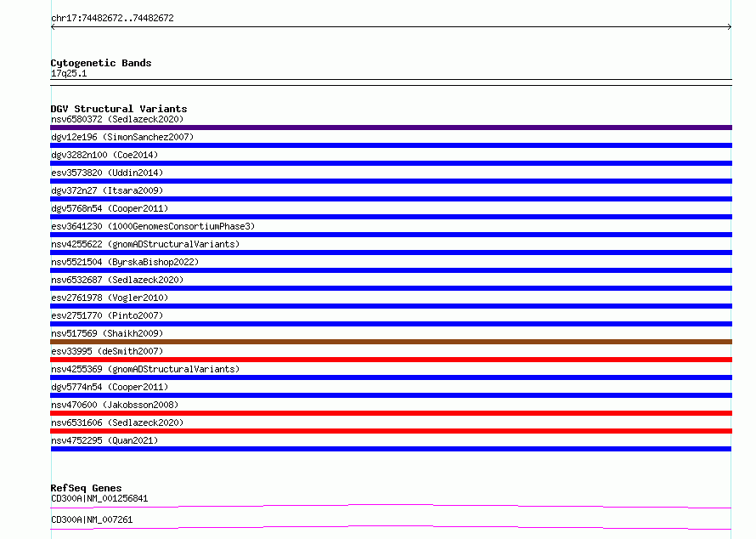Select the blue bar under esv2761978
Screen dimensions: 756x539
[391, 306]
